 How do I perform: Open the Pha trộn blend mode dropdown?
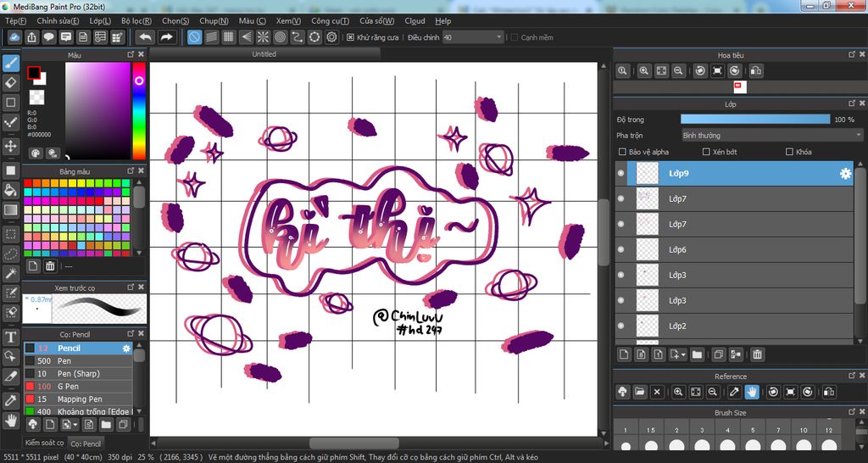772,135
